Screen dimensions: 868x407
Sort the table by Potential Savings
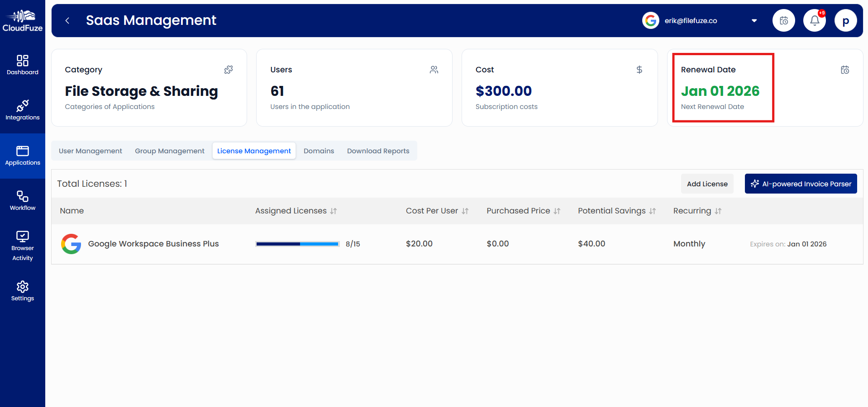click(653, 211)
